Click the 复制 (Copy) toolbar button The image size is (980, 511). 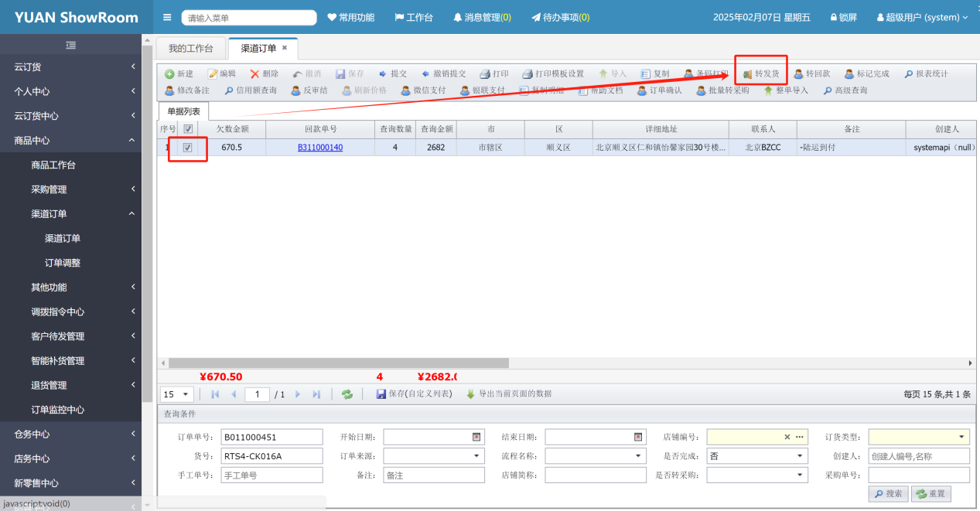point(654,73)
